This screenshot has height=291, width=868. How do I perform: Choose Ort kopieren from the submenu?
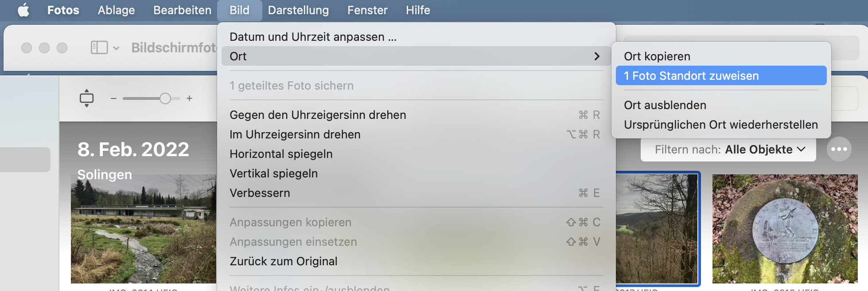click(657, 56)
